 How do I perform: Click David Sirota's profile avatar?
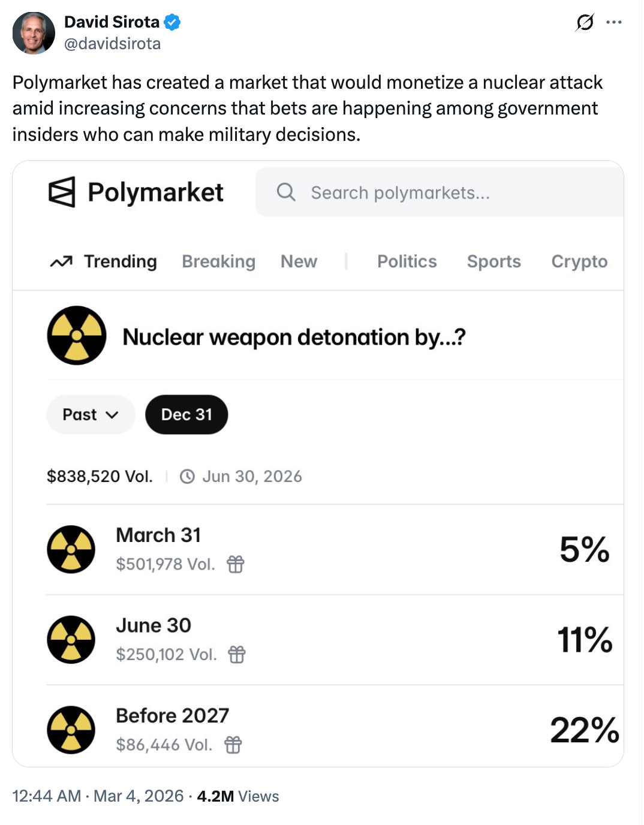[34, 34]
